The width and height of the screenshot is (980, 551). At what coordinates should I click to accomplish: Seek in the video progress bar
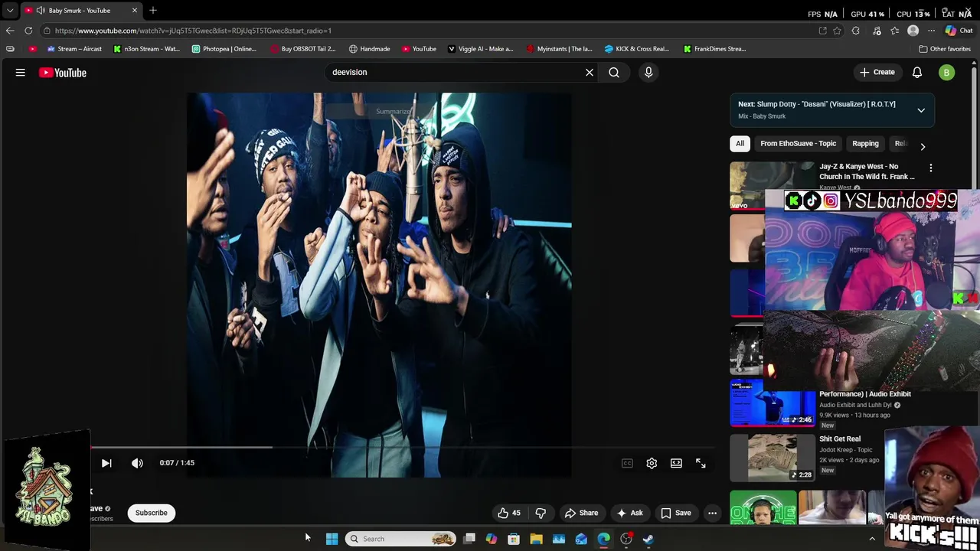(403, 447)
